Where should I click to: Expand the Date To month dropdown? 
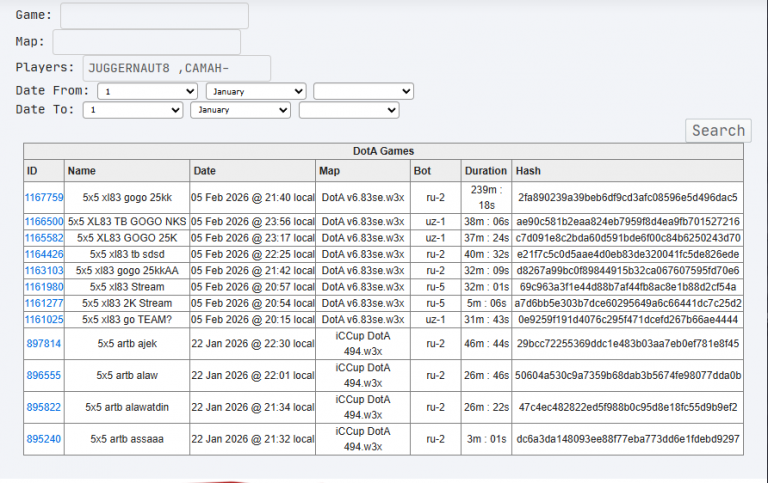(240, 110)
